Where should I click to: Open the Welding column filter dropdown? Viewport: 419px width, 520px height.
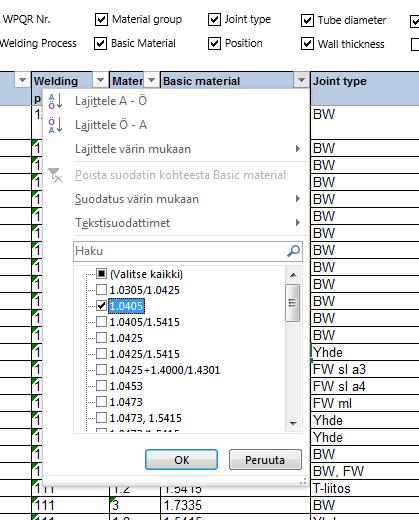pos(100,80)
